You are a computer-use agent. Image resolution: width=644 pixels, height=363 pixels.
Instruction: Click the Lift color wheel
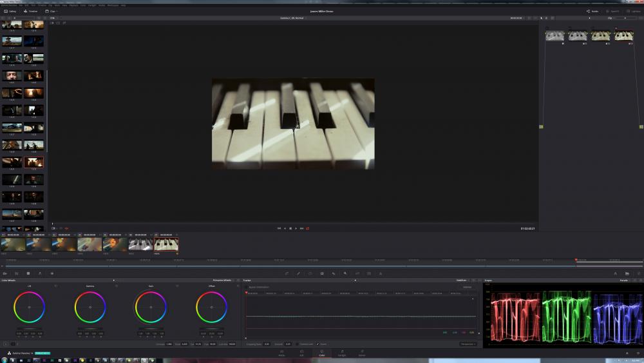[x=29, y=307]
